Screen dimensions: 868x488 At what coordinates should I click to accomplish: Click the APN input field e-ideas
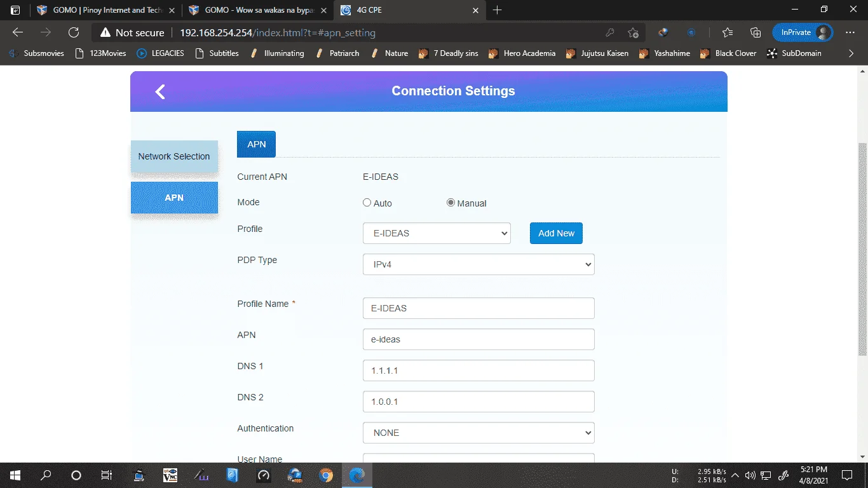pyautogui.click(x=478, y=339)
